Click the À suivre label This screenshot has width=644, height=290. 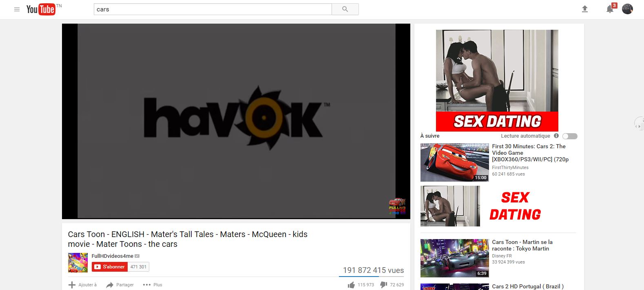pos(430,136)
